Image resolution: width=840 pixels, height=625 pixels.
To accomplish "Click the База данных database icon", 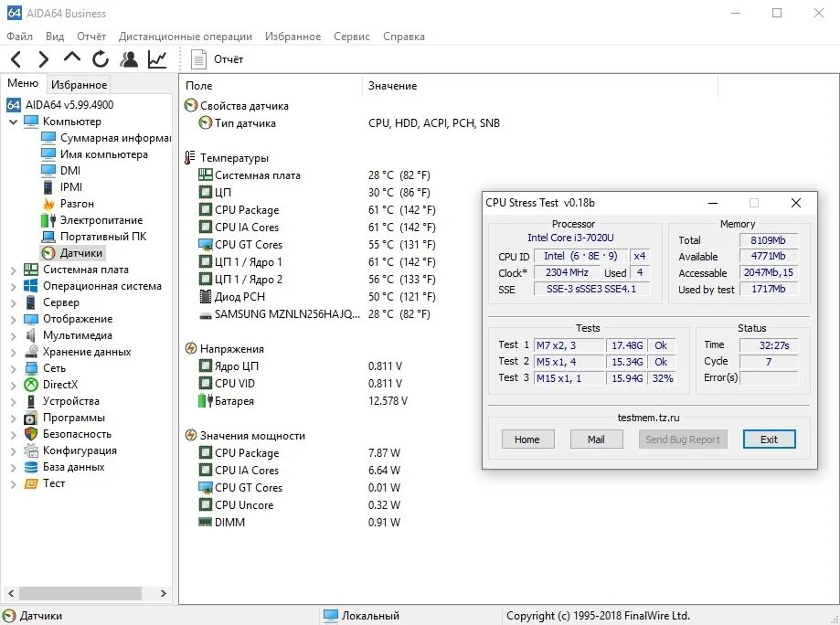I will [x=31, y=467].
